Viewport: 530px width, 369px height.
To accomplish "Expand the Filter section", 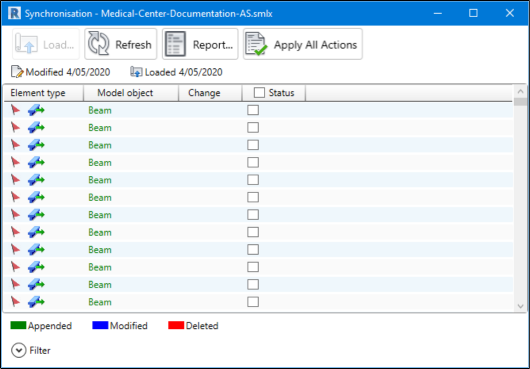I will (19, 350).
